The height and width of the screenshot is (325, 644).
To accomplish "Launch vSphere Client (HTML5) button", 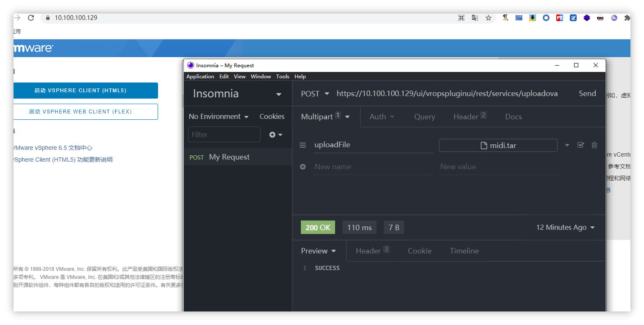I will 86,91.
